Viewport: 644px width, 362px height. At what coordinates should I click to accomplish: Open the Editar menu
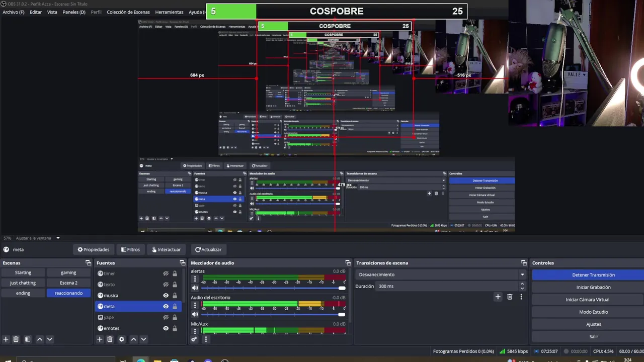pyautogui.click(x=36, y=12)
